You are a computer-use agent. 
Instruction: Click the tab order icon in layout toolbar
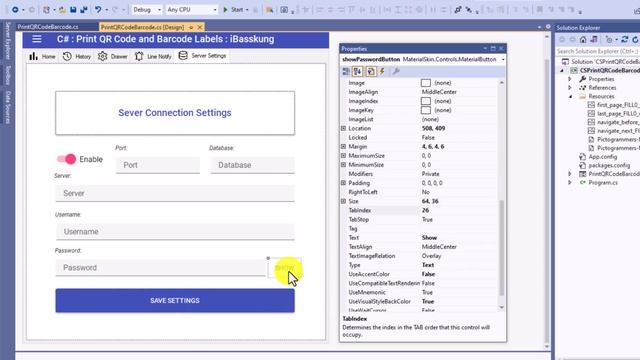458,10
